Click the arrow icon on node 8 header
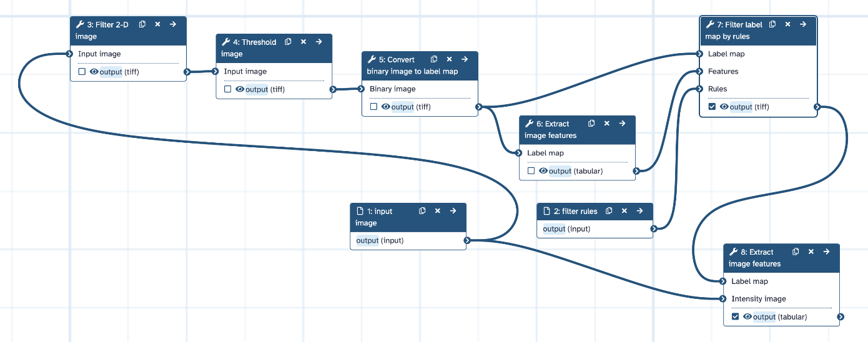 (826, 252)
